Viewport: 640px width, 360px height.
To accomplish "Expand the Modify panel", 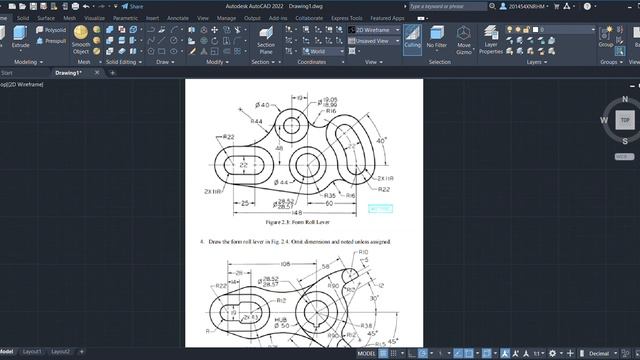I will tap(217, 62).
